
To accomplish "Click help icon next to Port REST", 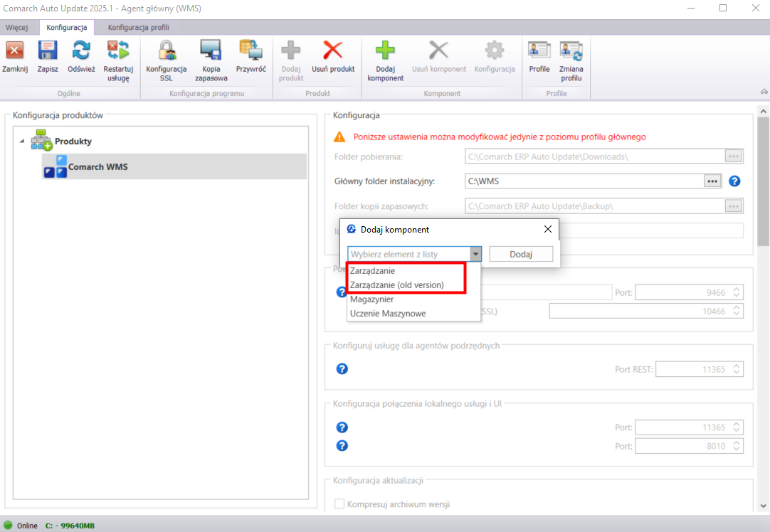I will pos(342,369).
